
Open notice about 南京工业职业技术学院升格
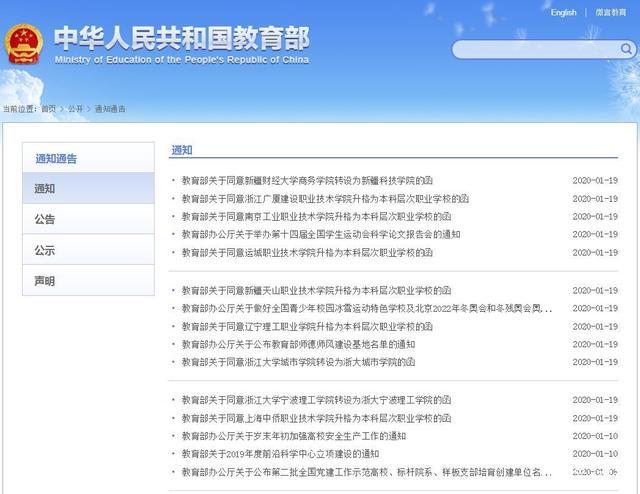pos(316,216)
